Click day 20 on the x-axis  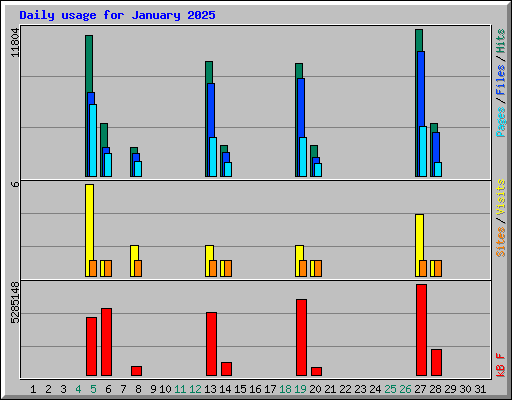pos(315,389)
